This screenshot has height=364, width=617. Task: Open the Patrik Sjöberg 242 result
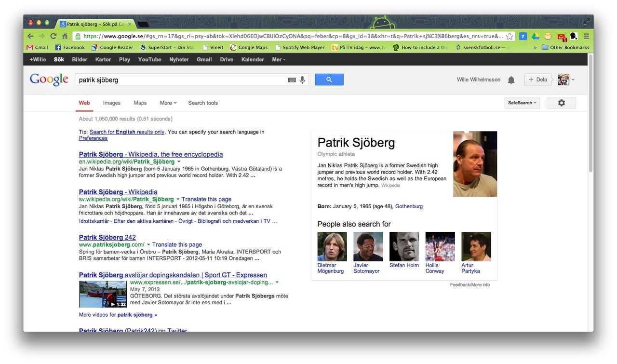click(x=107, y=237)
